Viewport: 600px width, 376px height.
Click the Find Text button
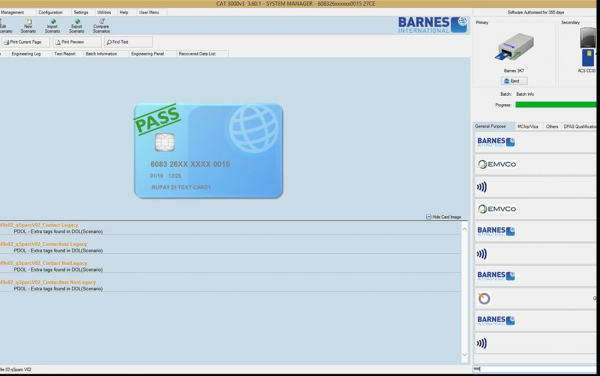pyautogui.click(x=129, y=42)
